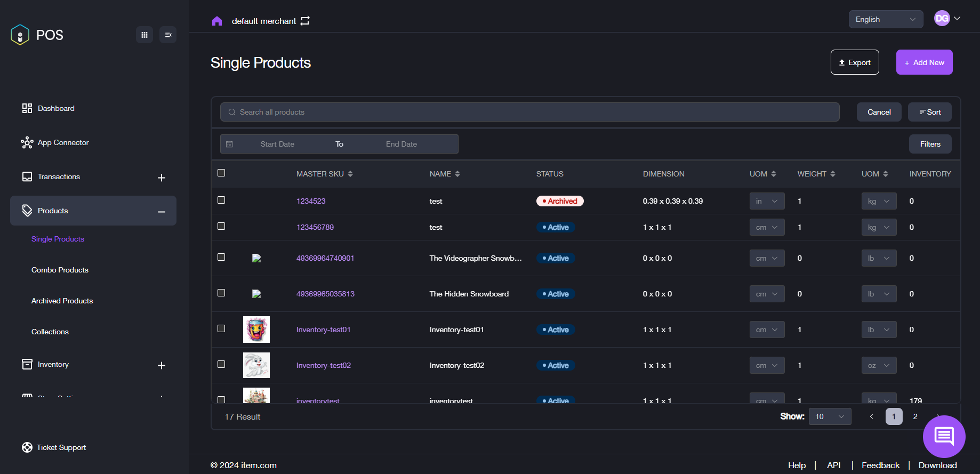The width and height of the screenshot is (980, 474).
Task: Click the home icon in header
Action: tap(216, 21)
